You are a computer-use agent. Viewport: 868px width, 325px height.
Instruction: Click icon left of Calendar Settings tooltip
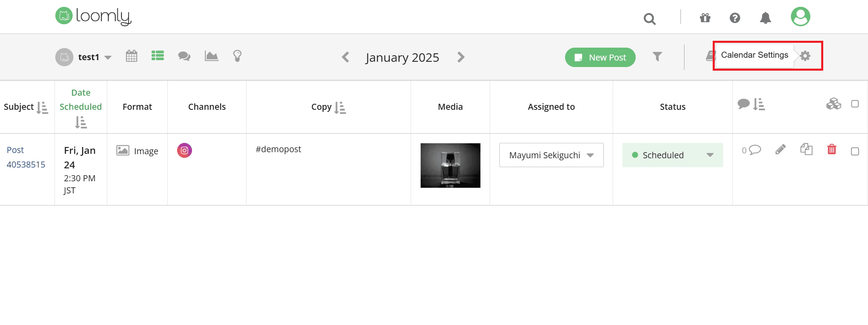click(710, 56)
